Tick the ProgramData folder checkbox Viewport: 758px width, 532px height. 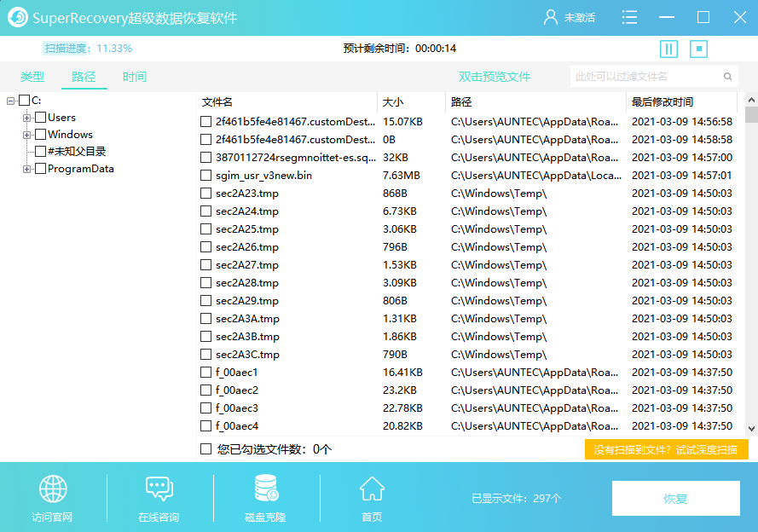pos(41,169)
